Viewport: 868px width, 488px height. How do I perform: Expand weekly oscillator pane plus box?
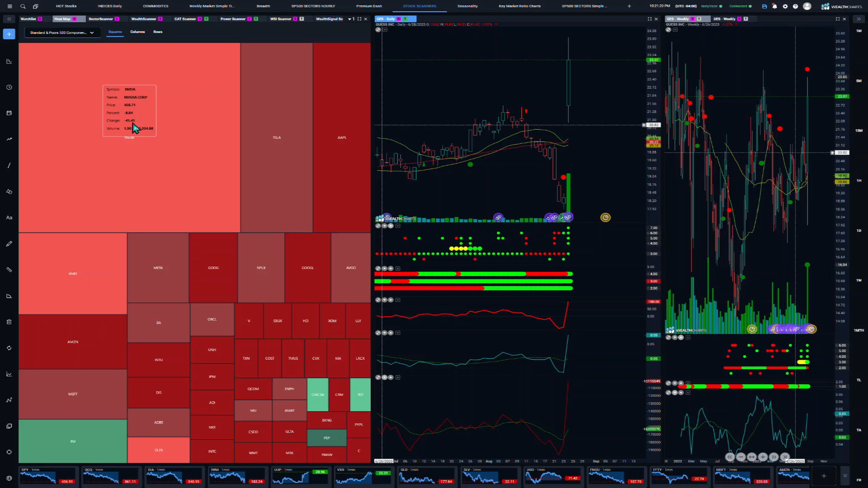688,393
